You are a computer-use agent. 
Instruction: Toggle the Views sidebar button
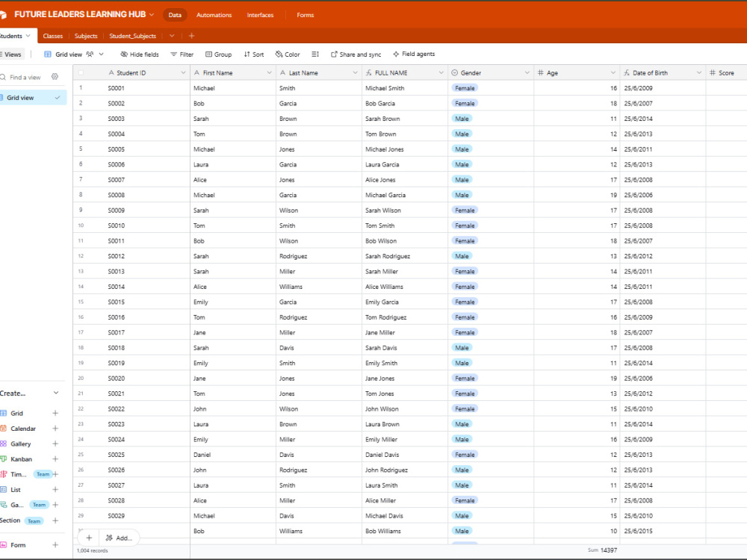11,55
